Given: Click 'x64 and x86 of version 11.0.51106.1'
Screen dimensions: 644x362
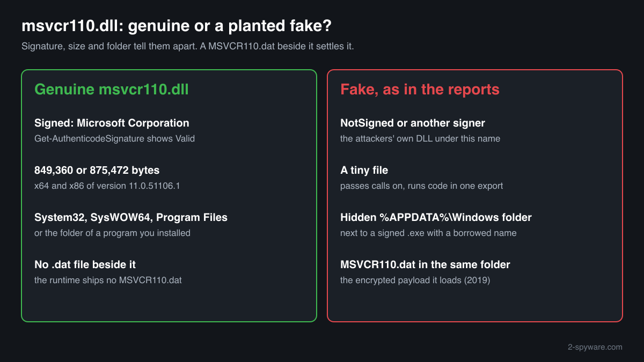Looking at the screenshot, I should click(107, 186).
